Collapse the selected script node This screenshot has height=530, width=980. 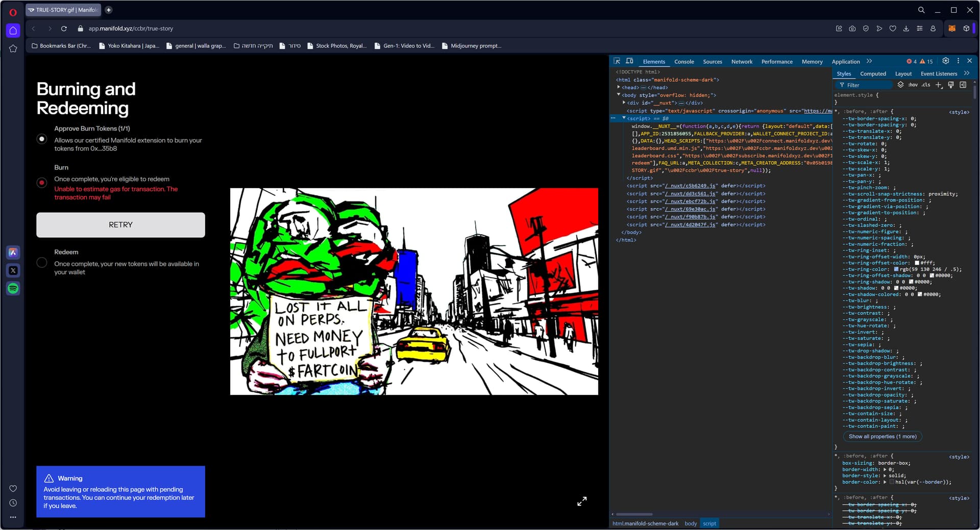(624, 118)
